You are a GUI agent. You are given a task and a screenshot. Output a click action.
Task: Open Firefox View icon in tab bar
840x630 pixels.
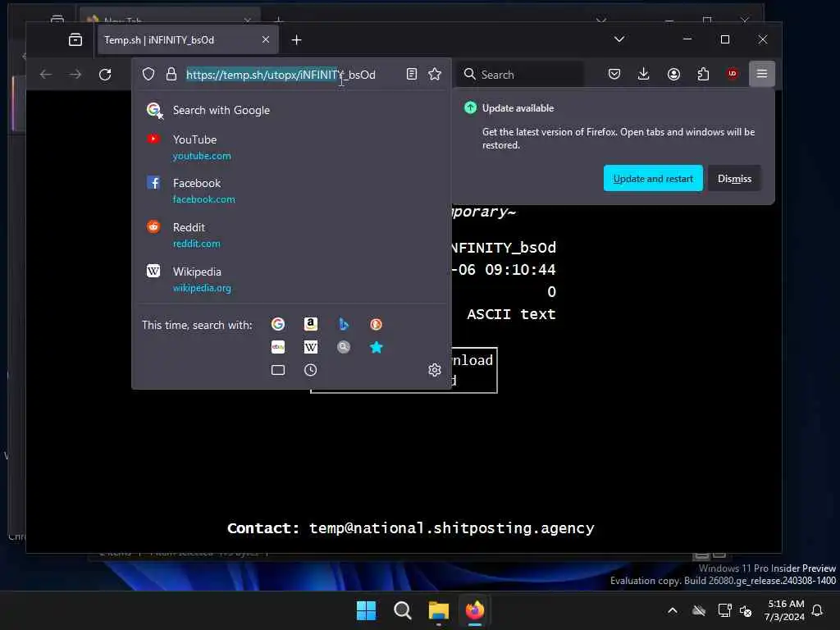[75, 39]
